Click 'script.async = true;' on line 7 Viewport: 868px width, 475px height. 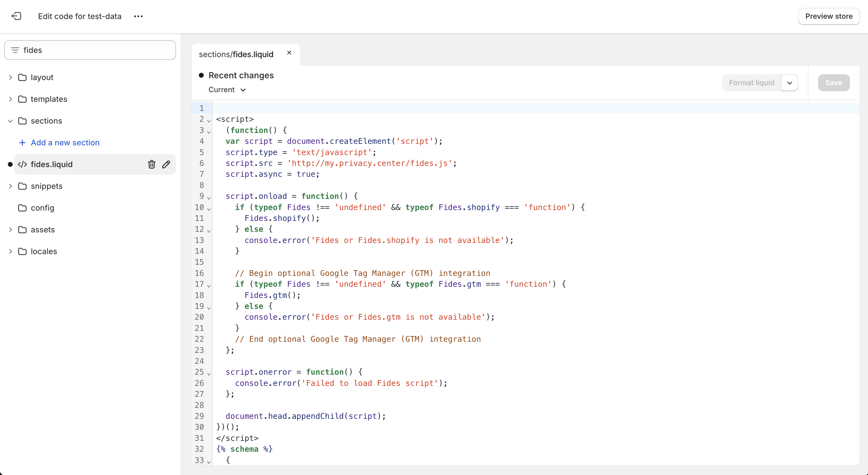272,174
